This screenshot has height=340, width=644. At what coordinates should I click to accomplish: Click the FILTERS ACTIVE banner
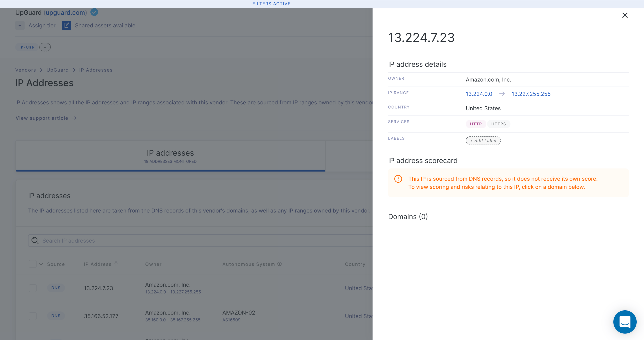coord(271,4)
